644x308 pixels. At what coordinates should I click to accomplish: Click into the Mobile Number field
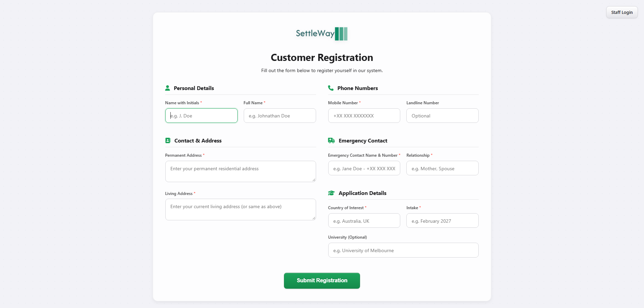click(364, 116)
